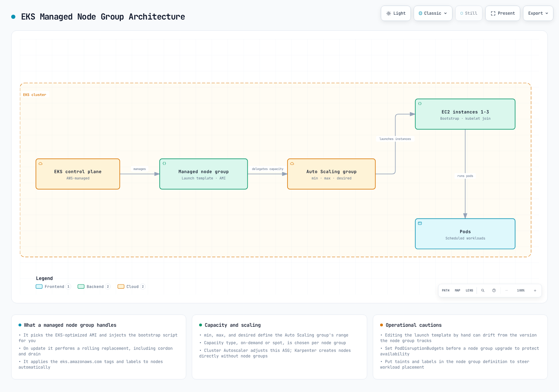Select the Auto Scaling group node

click(x=332, y=174)
